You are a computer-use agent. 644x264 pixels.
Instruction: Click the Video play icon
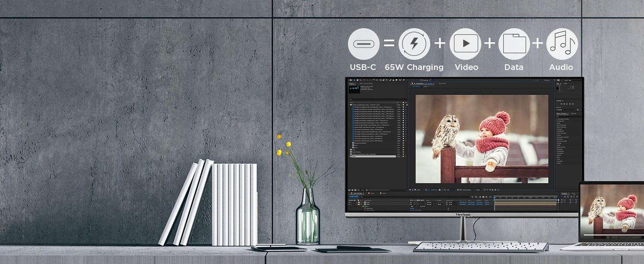point(465,44)
